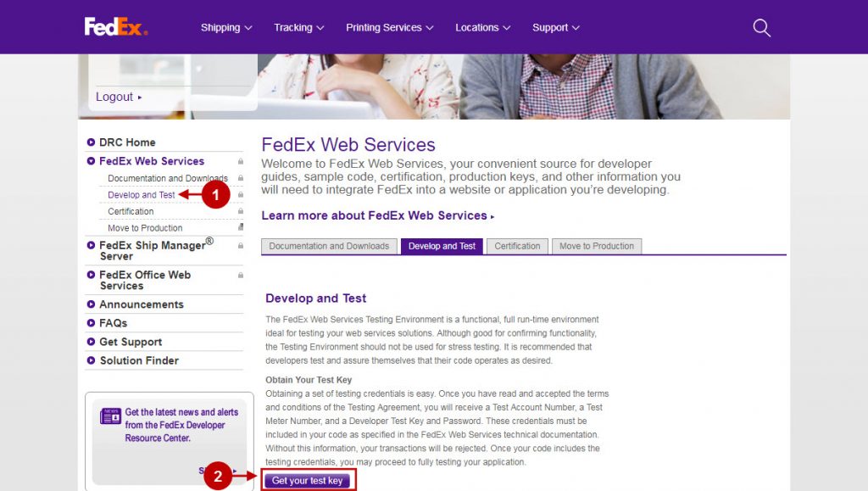The image size is (868, 491).
Task: Click lock icon on FedEx Office Web Services row
Action: (x=241, y=275)
